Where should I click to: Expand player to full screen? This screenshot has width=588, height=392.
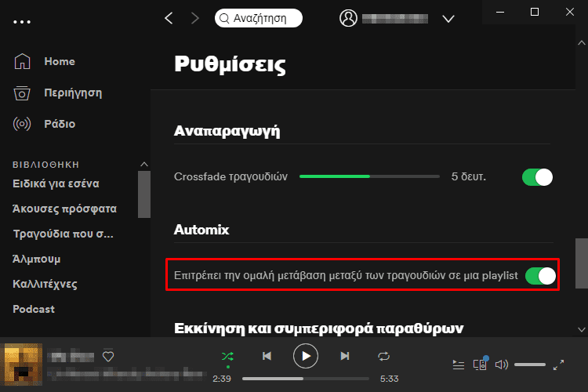point(558,365)
